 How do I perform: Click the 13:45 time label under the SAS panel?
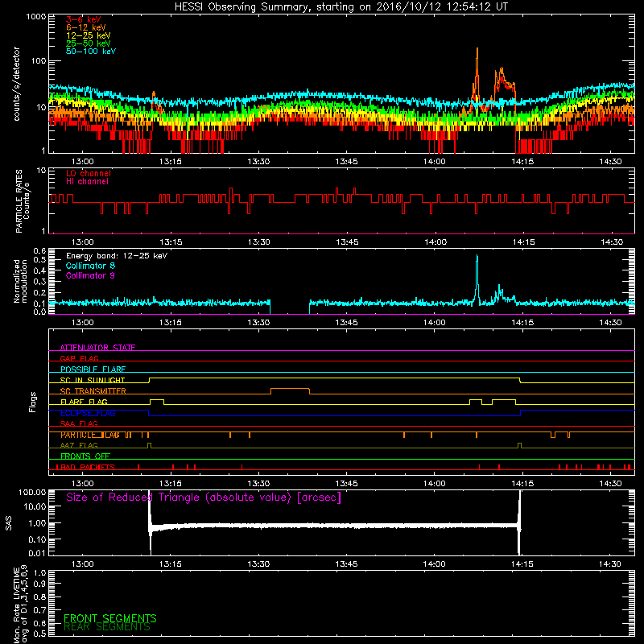346,564
